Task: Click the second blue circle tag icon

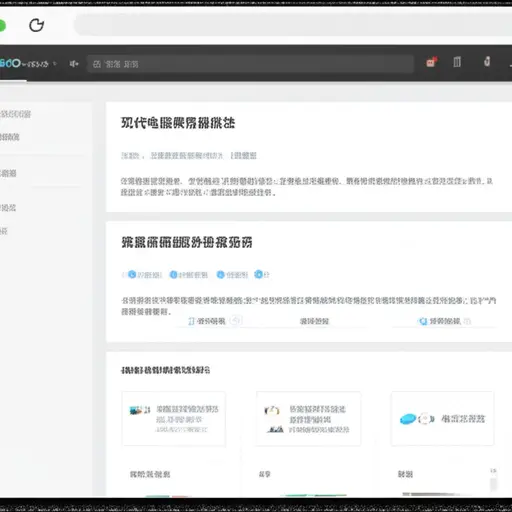Action: click(173, 274)
